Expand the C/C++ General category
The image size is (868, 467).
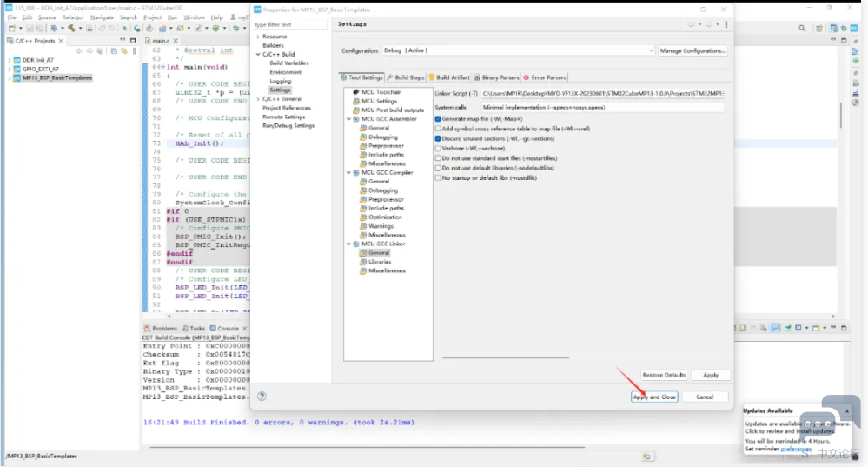pos(258,98)
